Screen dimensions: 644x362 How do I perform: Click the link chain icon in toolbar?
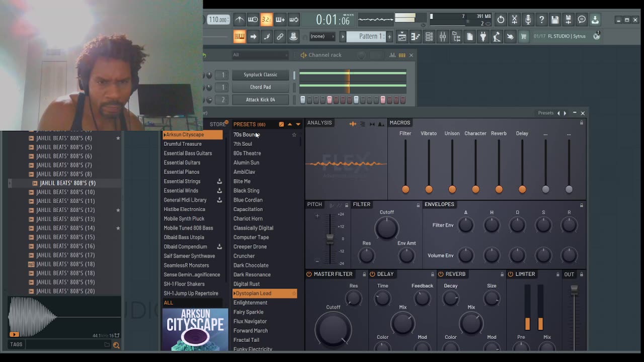(x=280, y=36)
